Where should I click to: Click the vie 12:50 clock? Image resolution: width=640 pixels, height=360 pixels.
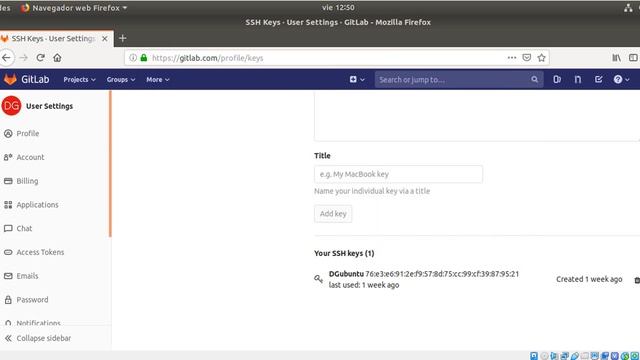pyautogui.click(x=338, y=7)
